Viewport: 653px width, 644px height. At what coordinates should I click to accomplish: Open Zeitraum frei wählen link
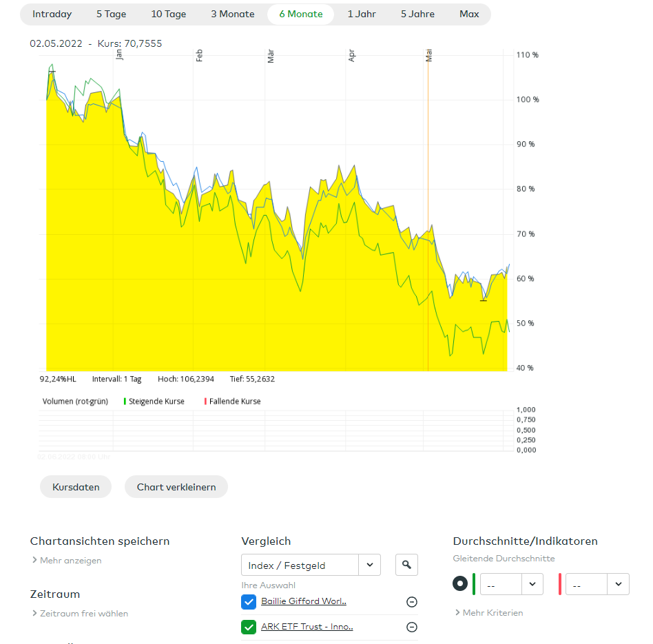(83, 614)
